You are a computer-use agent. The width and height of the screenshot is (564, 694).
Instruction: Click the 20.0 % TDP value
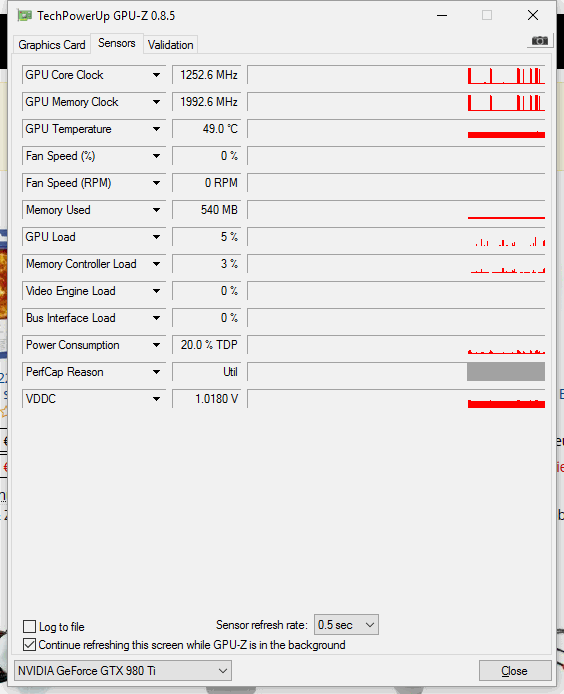206,345
